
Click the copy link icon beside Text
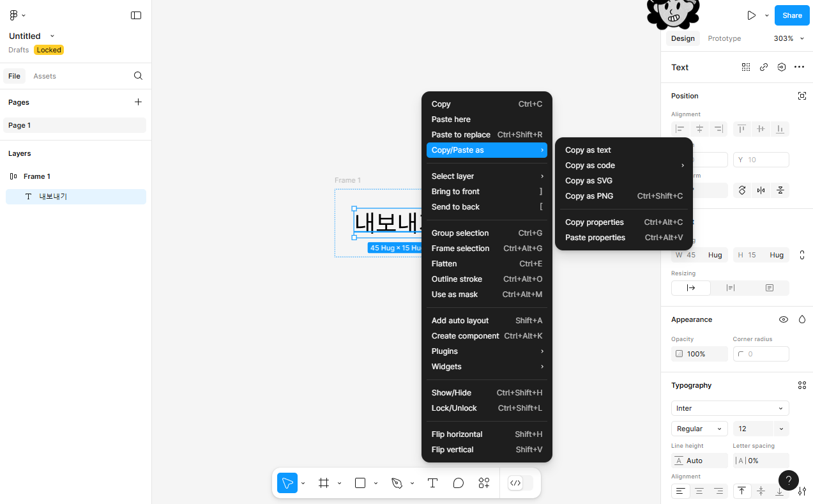(x=764, y=67)
